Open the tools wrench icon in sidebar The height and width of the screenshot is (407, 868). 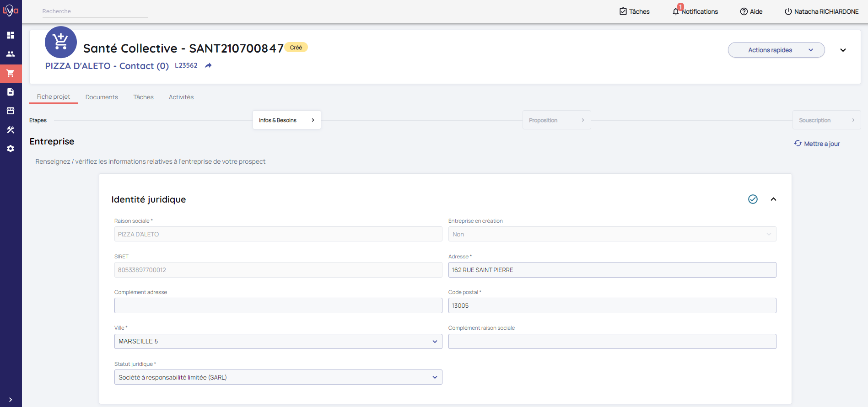pyautogui.click(x=11, y=130)
